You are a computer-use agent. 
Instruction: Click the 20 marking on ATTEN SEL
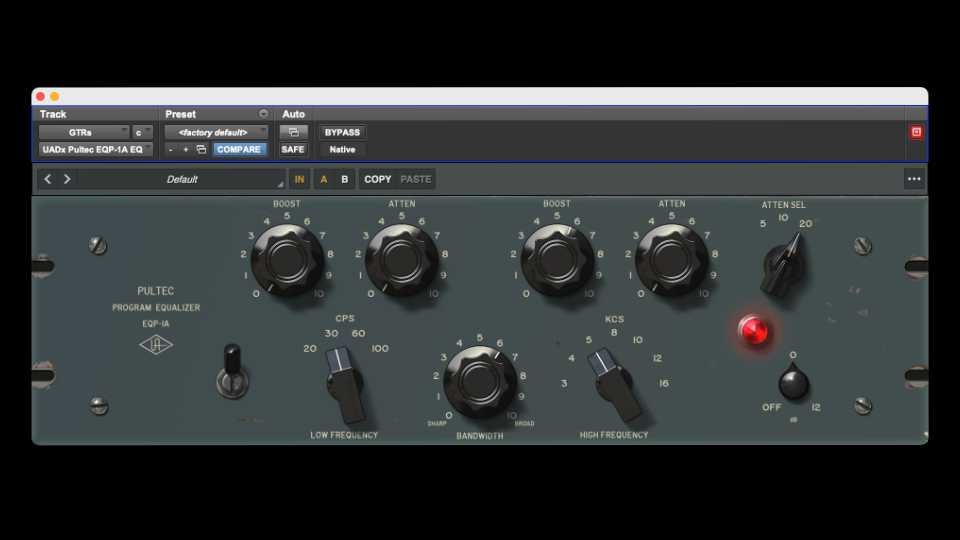(806, 224)
